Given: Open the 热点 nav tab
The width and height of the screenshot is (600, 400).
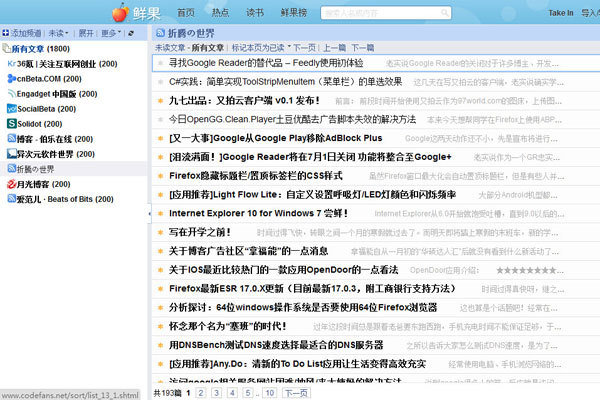Looking at the screenshot, I should (220, 13).
